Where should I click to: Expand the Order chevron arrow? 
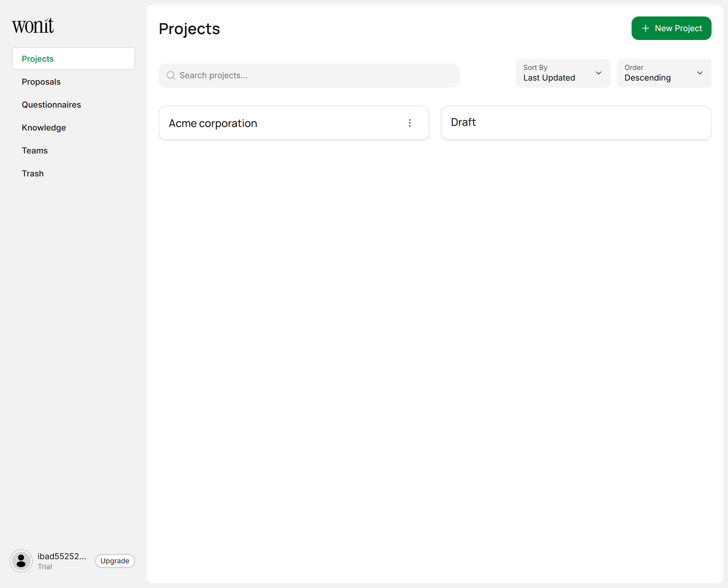[699, 73]
